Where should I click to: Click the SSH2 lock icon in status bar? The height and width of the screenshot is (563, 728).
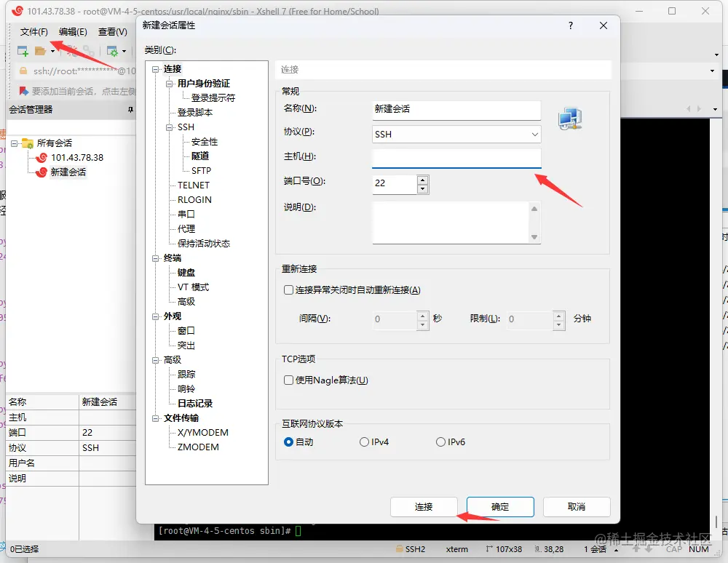coord(400,549)
